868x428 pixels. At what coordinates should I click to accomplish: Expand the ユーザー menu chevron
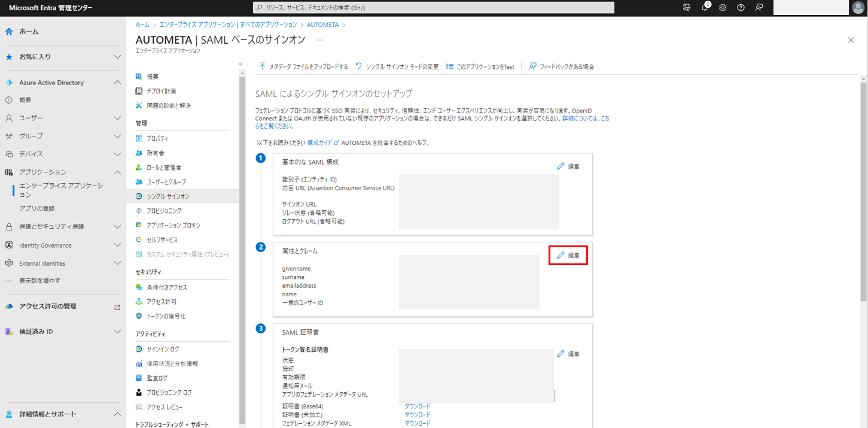point(117,118)
